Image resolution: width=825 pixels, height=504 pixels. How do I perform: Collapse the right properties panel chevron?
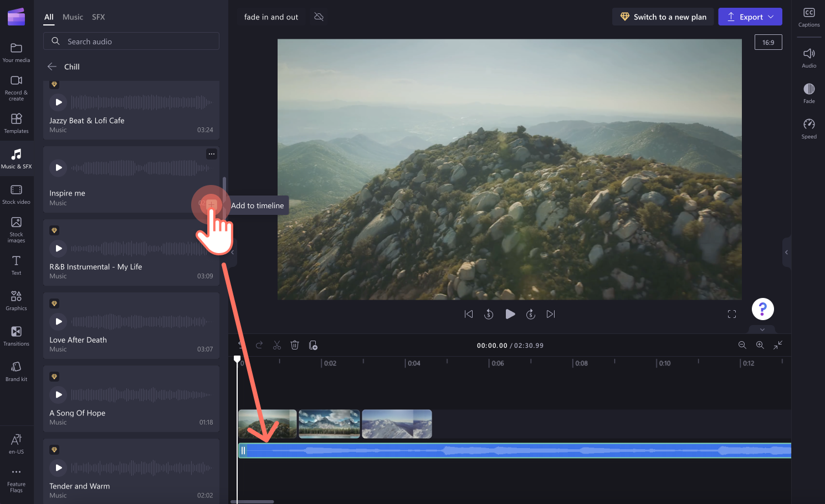(x=786, y=252)
